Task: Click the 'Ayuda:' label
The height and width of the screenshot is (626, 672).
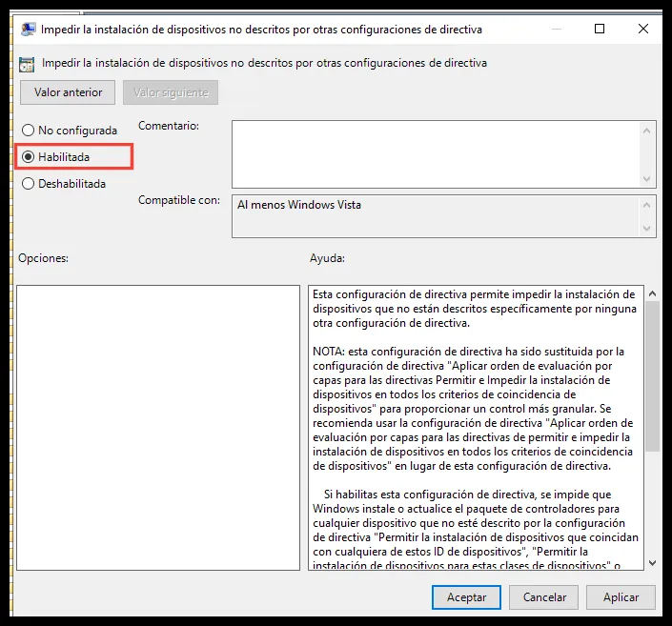Action: (328, 258)
